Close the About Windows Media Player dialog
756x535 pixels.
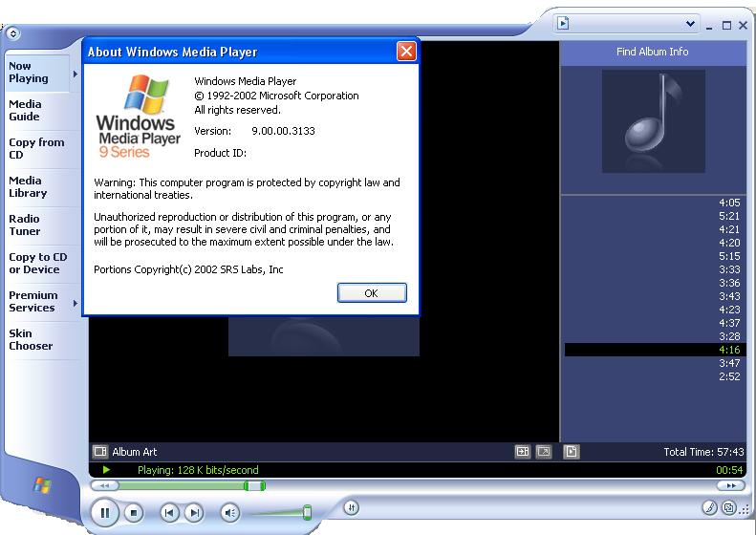[x=406, y=51]
